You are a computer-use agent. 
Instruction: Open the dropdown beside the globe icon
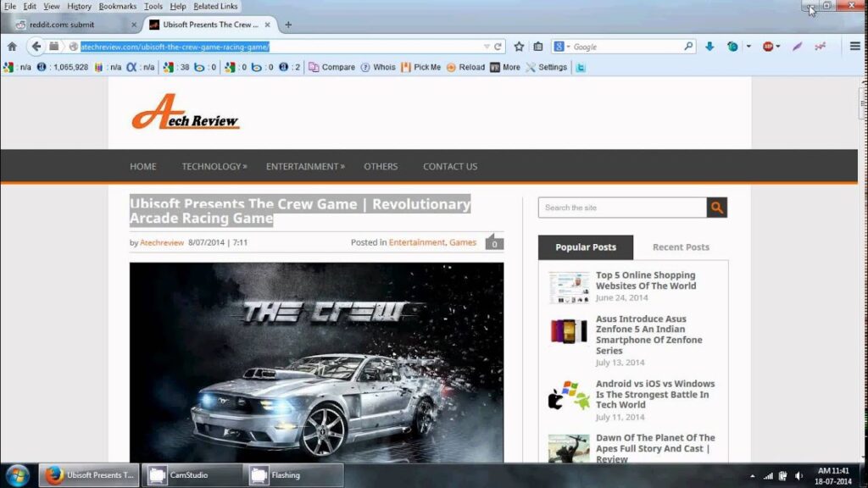748,47
